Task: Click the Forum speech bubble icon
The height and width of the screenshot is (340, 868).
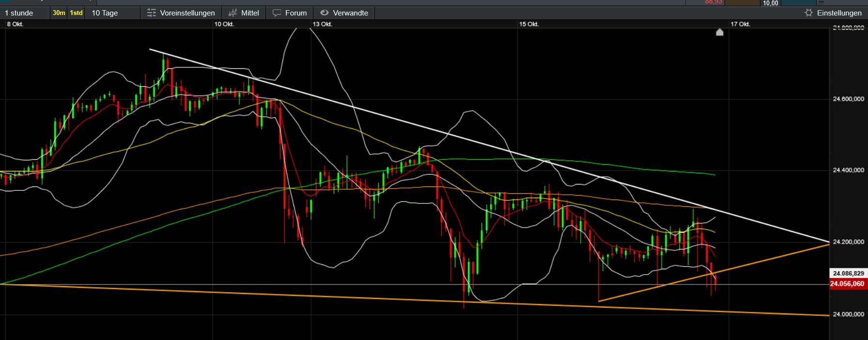Action: [277, 13]
